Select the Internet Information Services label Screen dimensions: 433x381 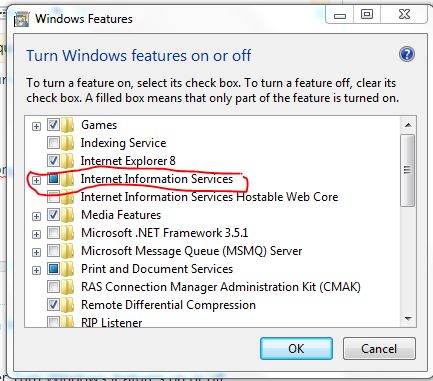point(157,179)
